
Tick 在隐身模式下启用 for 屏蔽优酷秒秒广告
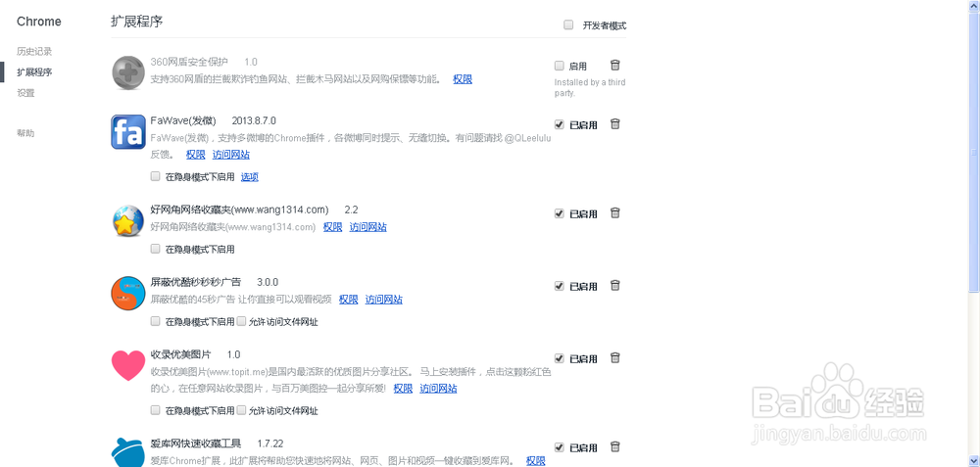pos(156,321)
